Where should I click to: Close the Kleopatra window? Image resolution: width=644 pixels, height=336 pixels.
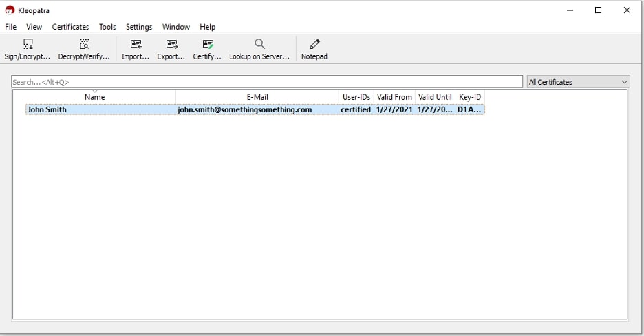click(627, 10)
